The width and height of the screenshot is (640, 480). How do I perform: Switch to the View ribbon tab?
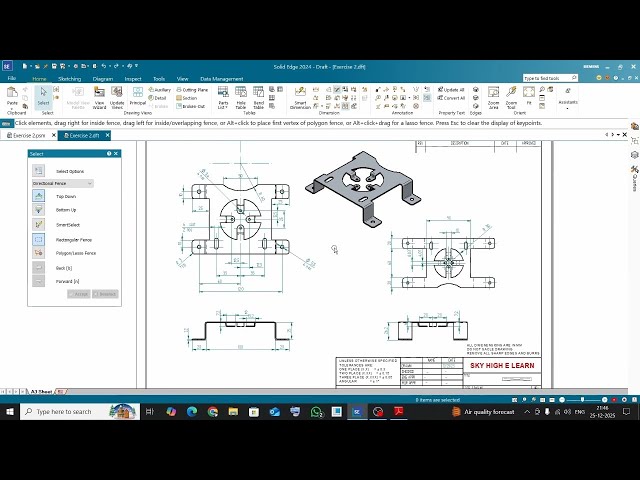pyautogui.click(x=182, y=79)
